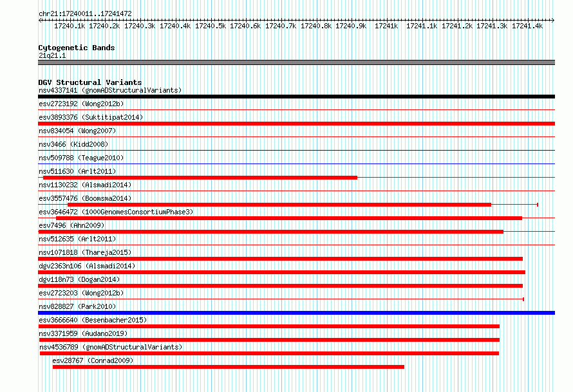Click the nsv828827 (Park2010) blue bar
This screenshot has width=573, height=392.
pos(296,313)
